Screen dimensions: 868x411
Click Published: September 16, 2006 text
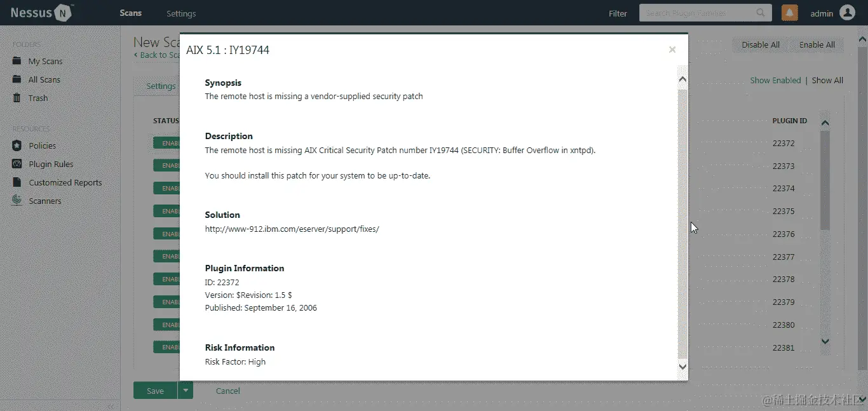pyautogui.click(x=261, y=308)
